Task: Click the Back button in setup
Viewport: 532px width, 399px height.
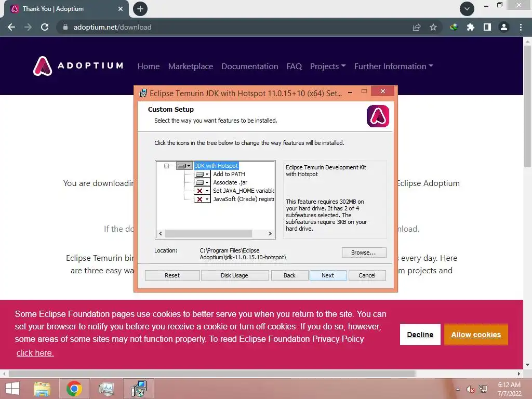Action: coord(290,275)
